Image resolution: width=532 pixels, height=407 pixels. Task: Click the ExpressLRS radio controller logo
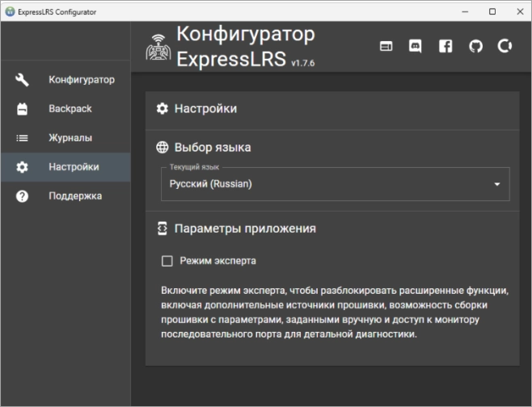158,48
